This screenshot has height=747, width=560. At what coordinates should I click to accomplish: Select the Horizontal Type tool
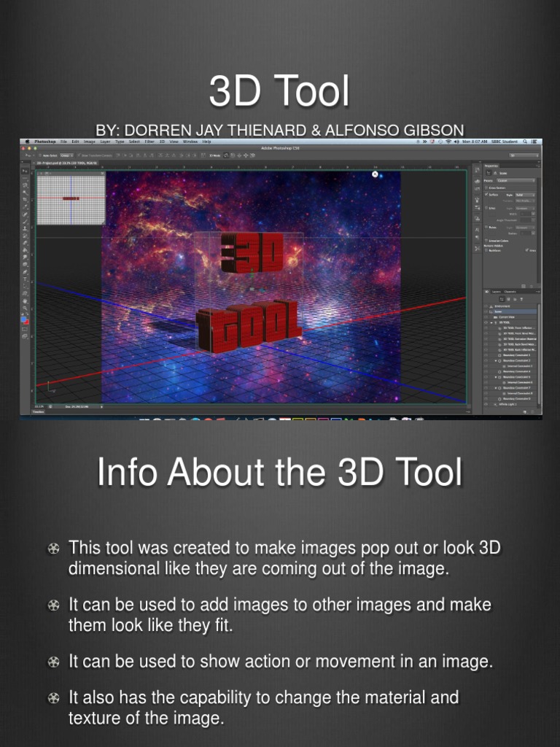25,279
